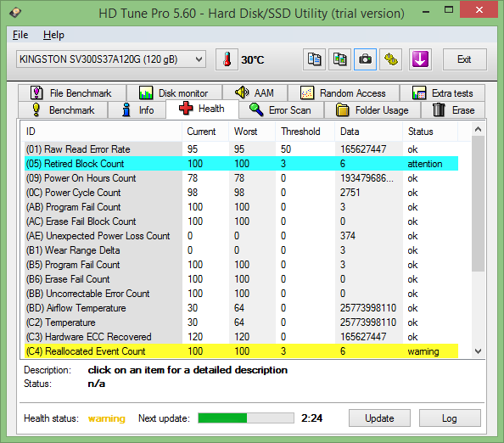Click the Next update progress bar

(x=246, y=418)
